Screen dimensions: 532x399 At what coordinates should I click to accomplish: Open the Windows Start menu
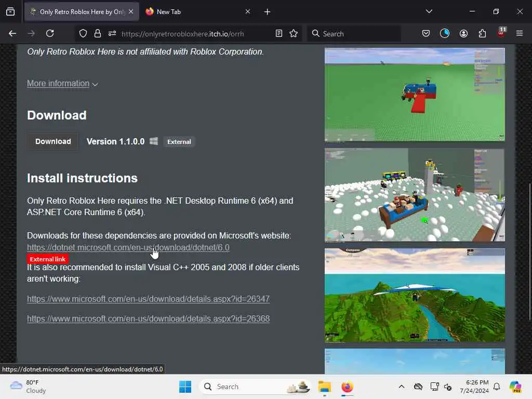point(185,387)
